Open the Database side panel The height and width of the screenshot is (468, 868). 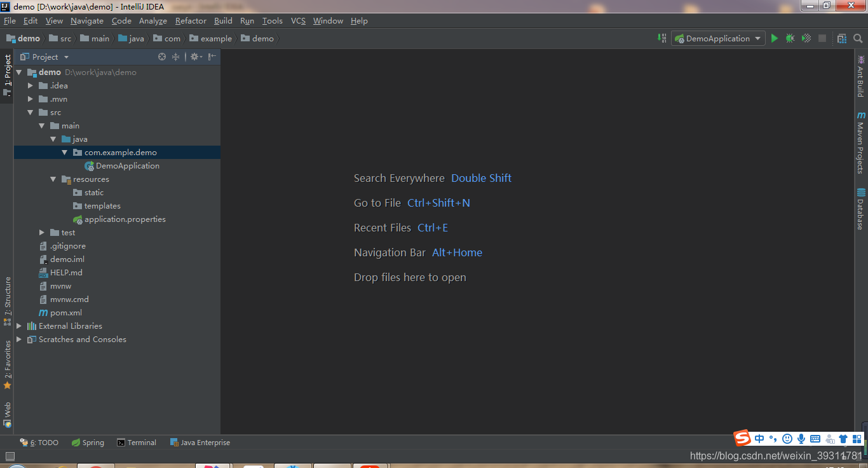coord(861,209)
